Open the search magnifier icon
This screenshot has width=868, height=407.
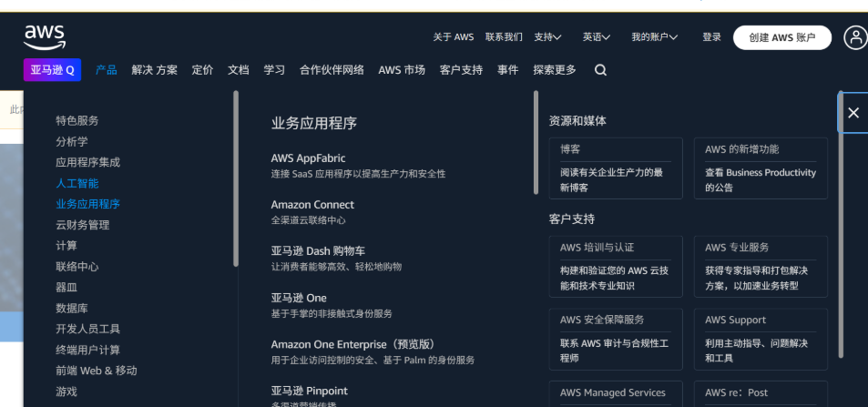tap(600, 70)
